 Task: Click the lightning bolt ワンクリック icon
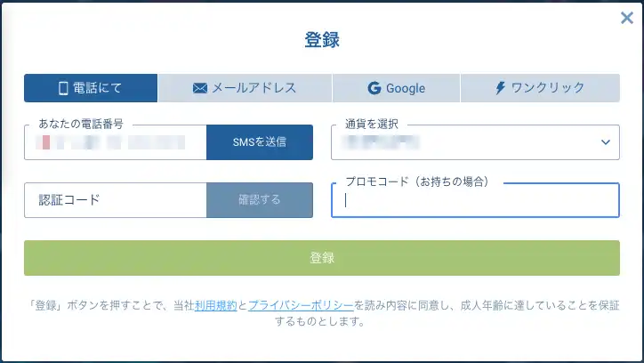click(500, 88)
